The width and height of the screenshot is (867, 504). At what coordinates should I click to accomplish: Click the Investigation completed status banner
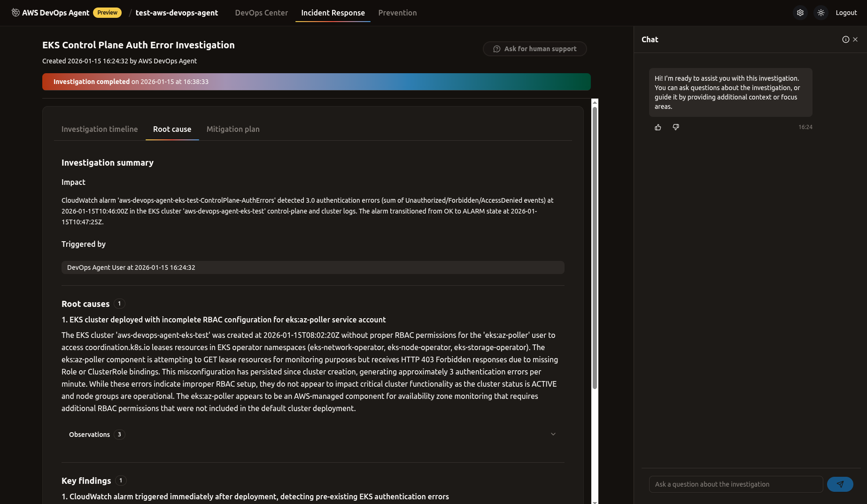pos(317,82)
